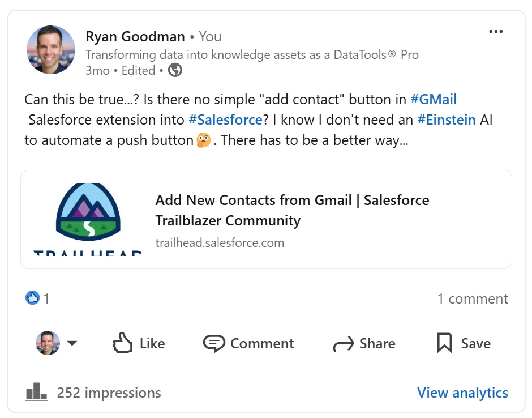Open the #Salesforce hashtag link

coord(225,120)
